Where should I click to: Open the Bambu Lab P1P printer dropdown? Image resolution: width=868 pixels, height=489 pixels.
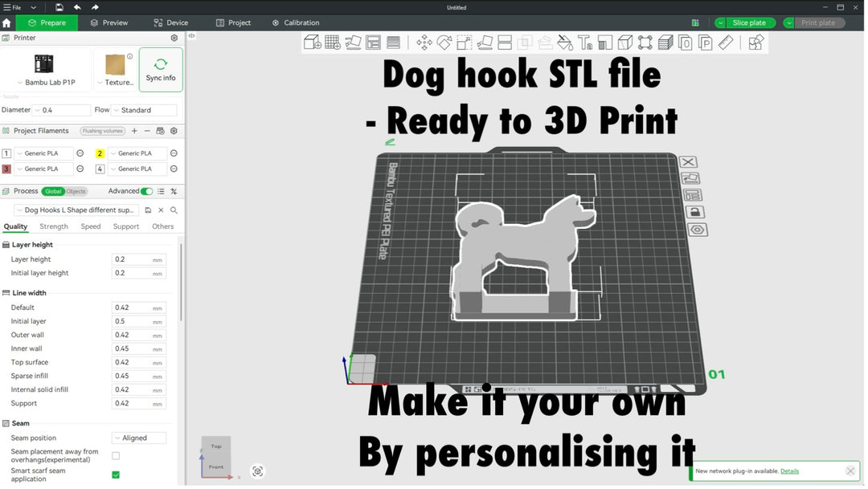click(x=46, y=83)
